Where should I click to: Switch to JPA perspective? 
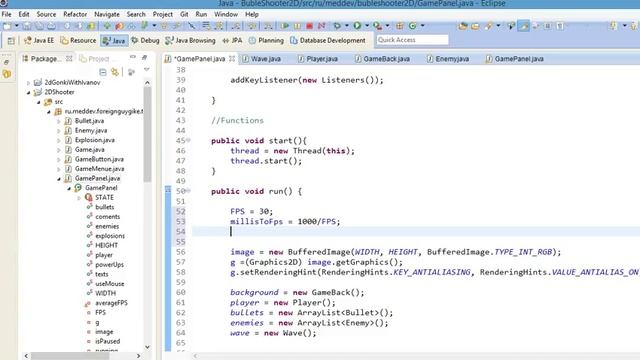[232, 40]
